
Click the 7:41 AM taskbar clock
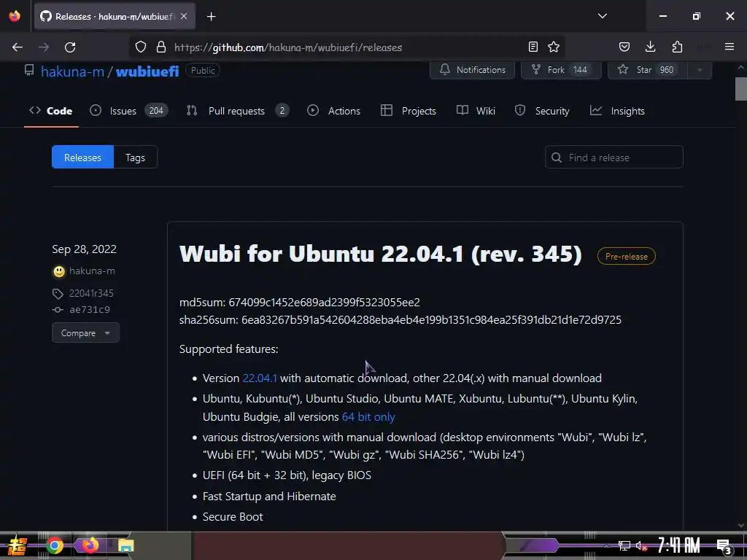pos(679,545)
